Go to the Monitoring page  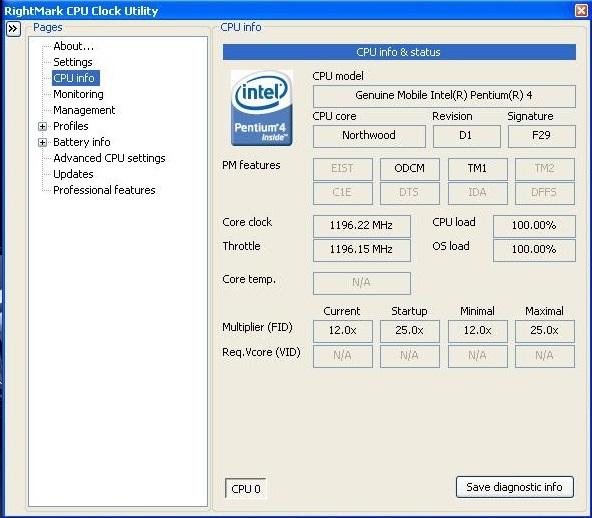[x=78, y=94]
